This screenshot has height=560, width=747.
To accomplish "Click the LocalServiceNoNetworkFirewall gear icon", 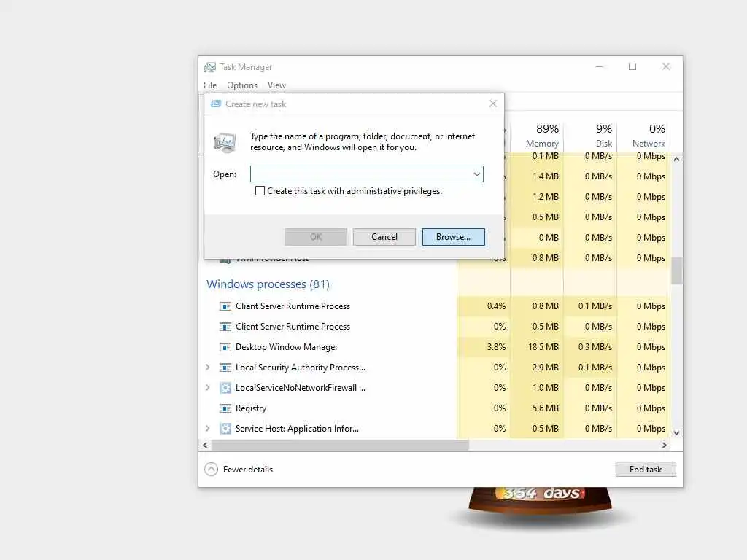I will (225, 388).
